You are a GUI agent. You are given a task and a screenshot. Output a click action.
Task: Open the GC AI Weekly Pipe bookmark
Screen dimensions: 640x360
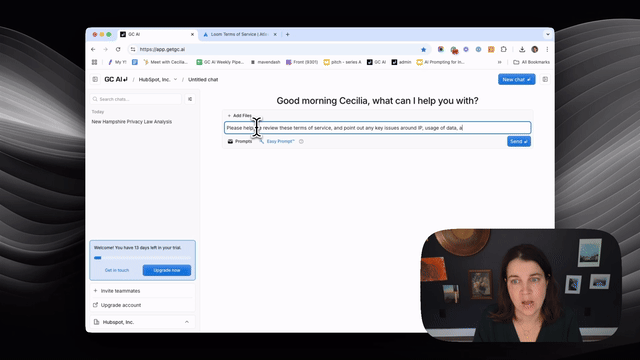point(220,62)
